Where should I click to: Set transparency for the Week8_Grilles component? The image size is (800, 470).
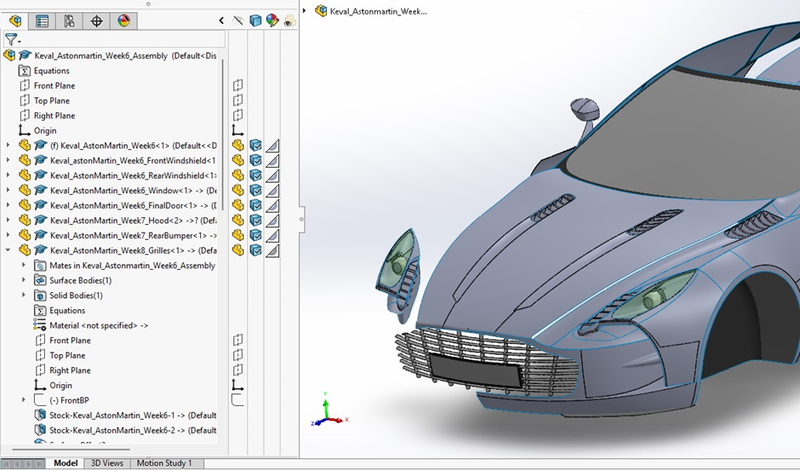click(x=272, y=250)
